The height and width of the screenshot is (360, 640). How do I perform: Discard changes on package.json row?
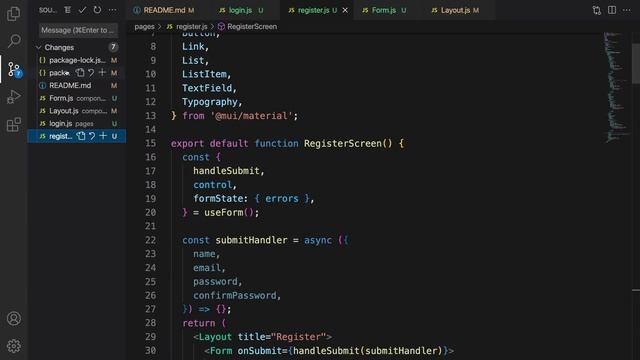click(x=91, y=73)
